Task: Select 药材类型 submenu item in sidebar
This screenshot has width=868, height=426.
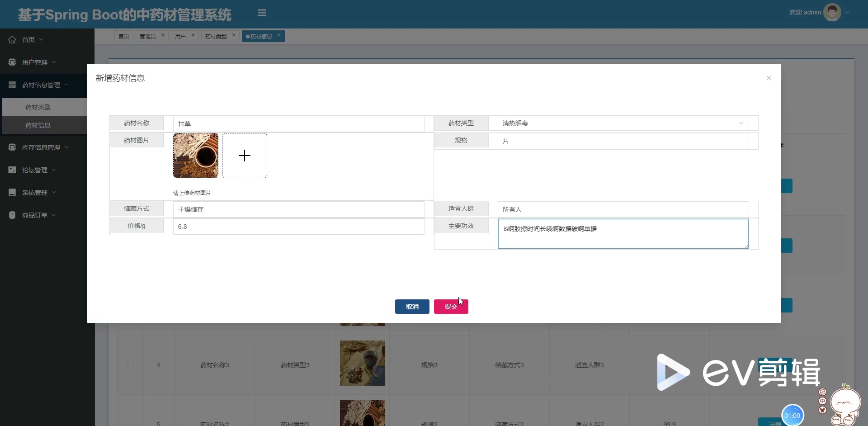Action: coord(44,107)
